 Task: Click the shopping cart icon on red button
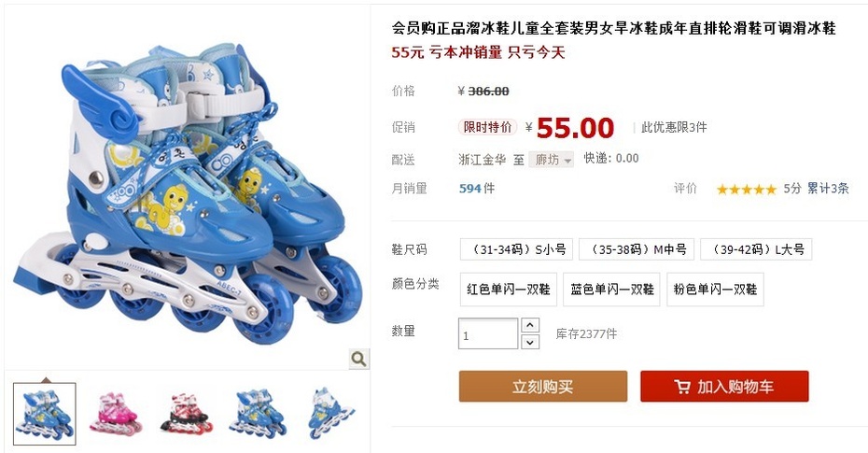[682, 386]
